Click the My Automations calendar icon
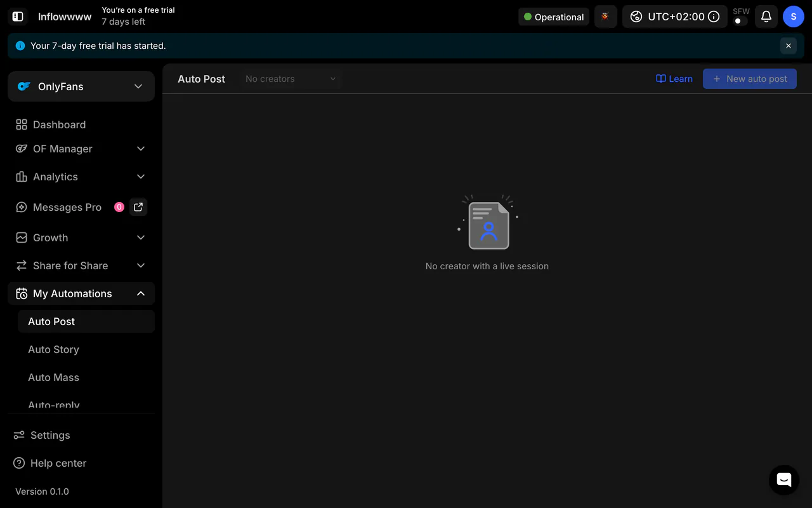The width and height of the screenshot is (812, 508). click(x=22, y=293)
